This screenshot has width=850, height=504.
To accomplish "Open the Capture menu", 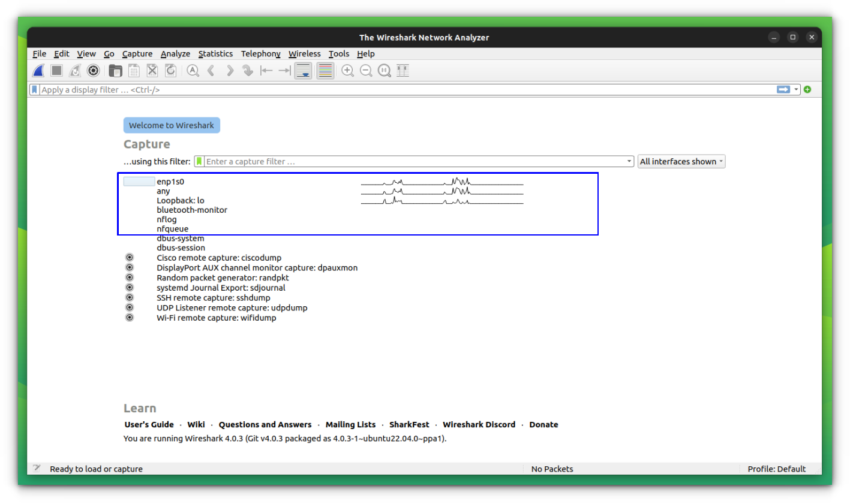I will [x=137, y=53].
